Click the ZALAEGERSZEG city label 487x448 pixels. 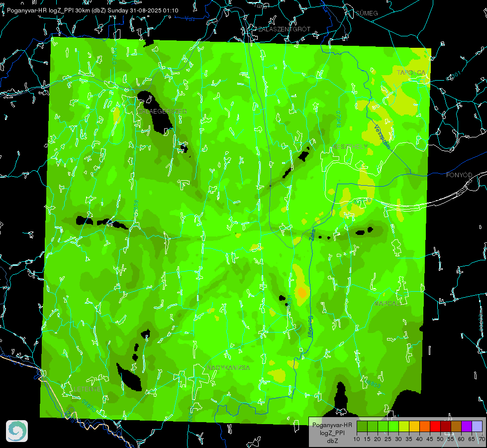pos(163,112)
